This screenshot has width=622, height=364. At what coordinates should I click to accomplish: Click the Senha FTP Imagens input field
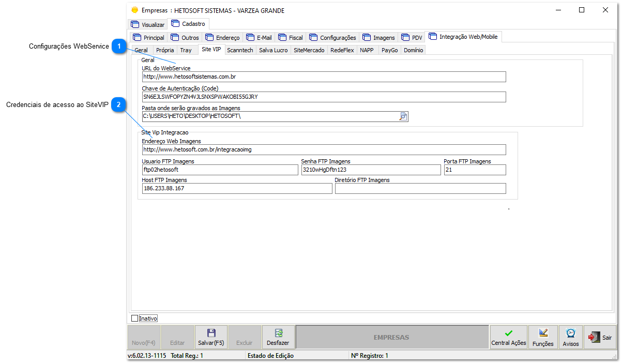click(371, 170)
